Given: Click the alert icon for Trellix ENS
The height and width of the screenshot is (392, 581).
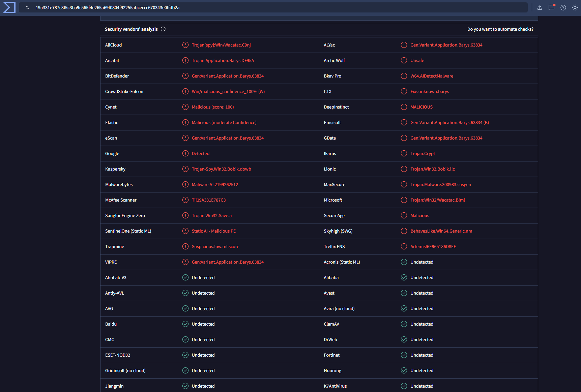Looking at the screenshot, I should pos(404,246).
